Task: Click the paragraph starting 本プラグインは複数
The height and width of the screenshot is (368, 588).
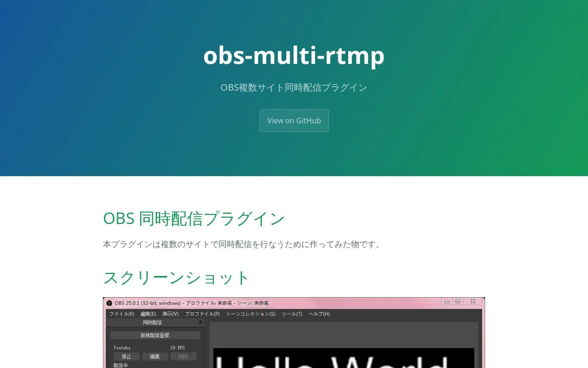Action: (243, 244)
